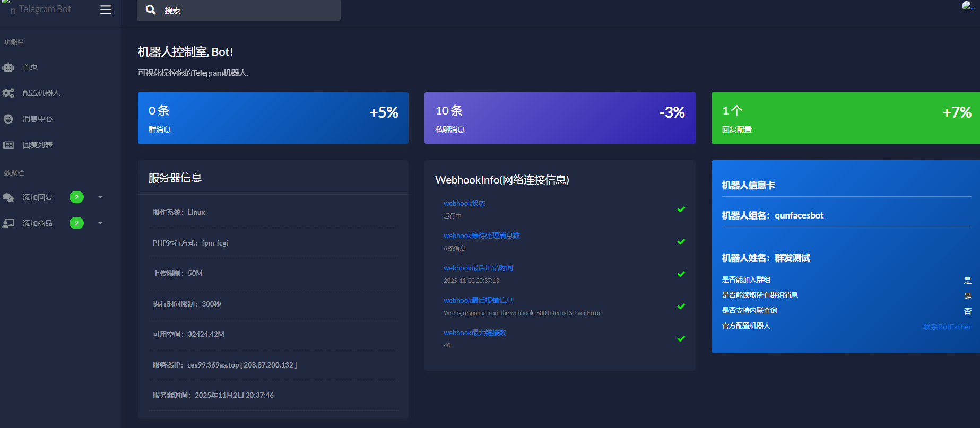
Task: Click the robot icon beside 首页
Action: 8,67
